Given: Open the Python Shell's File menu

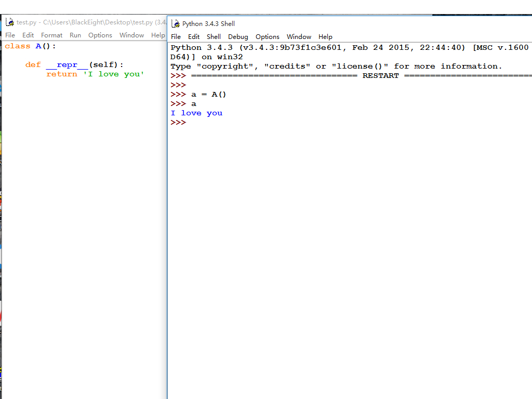Looking at the screenshot, I should pyautogui.click(x=176, y=37).
